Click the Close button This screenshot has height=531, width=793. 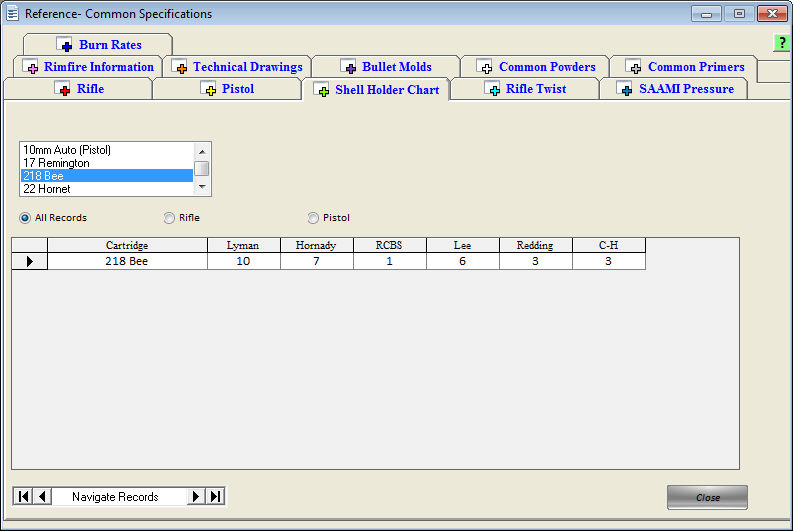[x=707, y=498]
